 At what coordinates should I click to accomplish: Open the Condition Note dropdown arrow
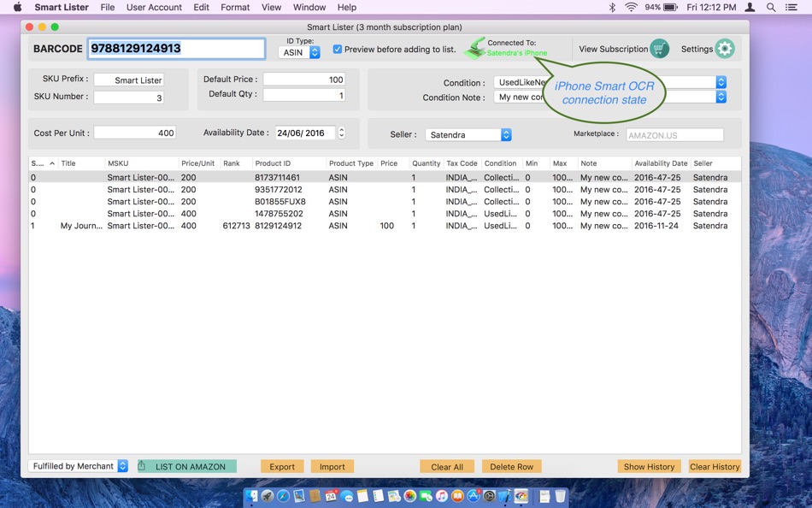(x=721, y=97)
